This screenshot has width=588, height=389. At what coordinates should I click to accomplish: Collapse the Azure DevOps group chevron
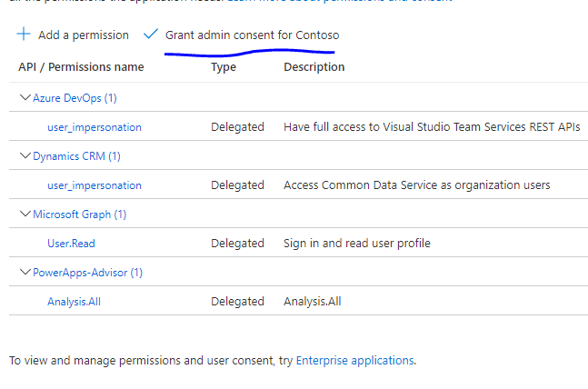click(25, 97)
